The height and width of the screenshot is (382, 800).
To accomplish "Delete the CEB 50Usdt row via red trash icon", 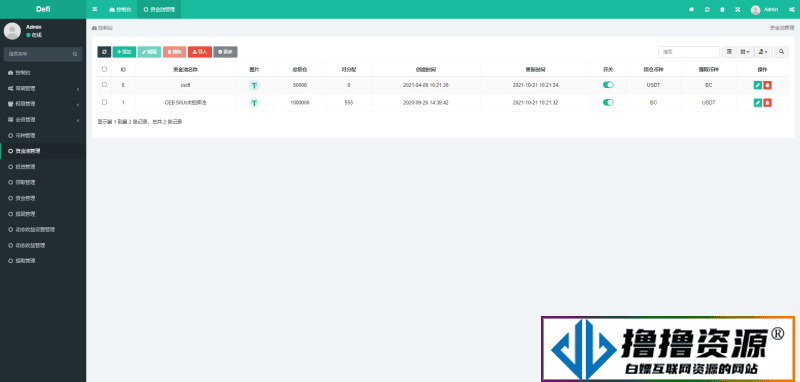I will click(767, 103).
